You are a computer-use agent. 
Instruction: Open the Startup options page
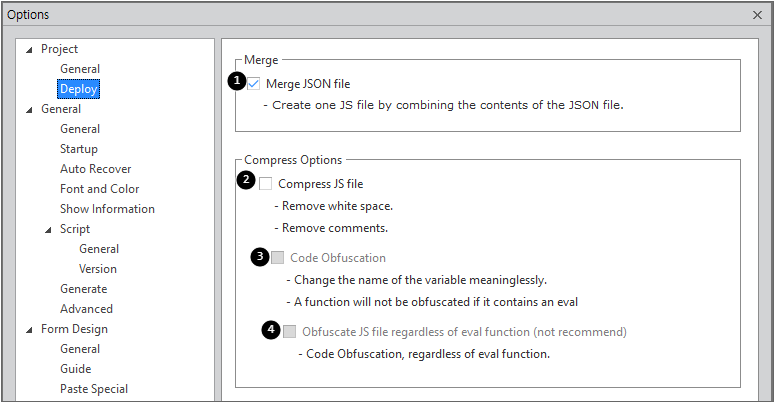click(79, 149)
